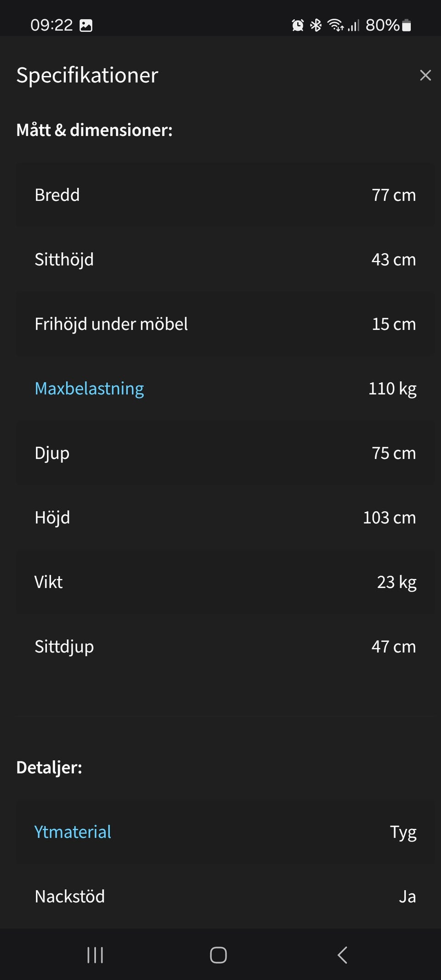
Task: Tap the battery indicator icon
Action: pyautogui.click(x=407, y=25)
